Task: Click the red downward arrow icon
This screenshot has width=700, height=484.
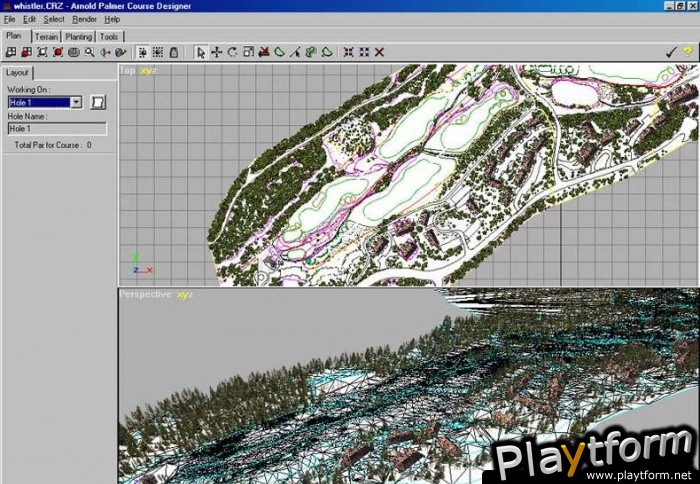Action: (x=264, y=52)
